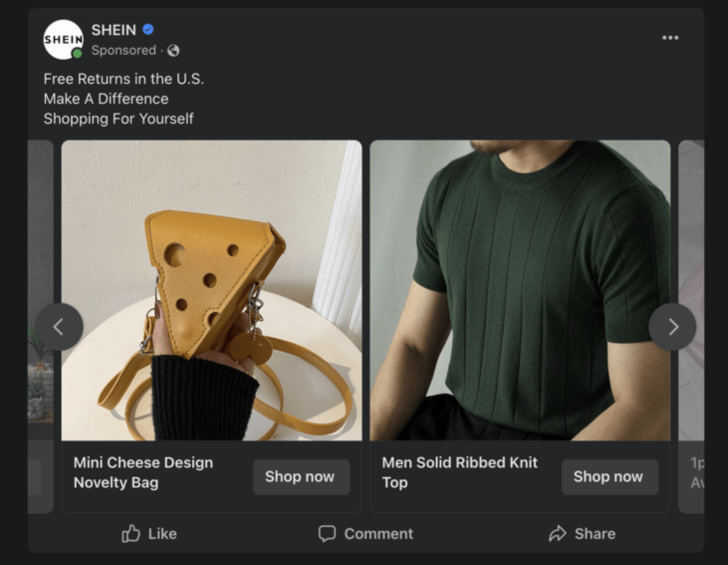
Task: Share the SHEIN ad post
Action: pos(582,534)
